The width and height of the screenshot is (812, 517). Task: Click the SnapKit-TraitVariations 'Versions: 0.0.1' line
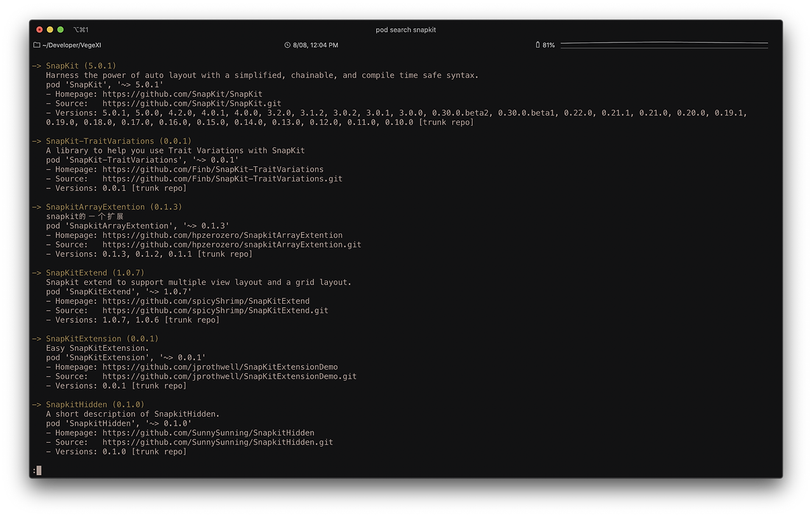[x=116, y=188]
